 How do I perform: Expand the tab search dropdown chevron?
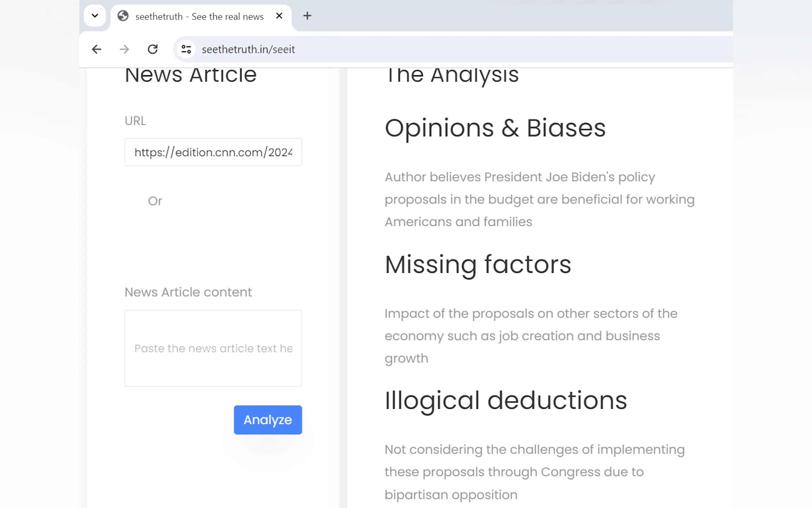click(95, 16)
